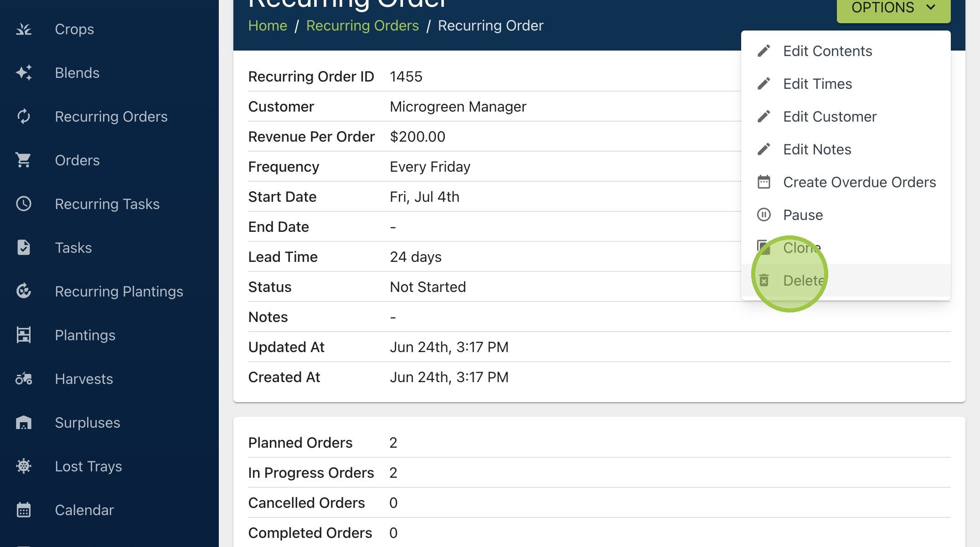Click the frequency value Every Friday
This screenshot has width=980, height=547.
coord(430,167)
